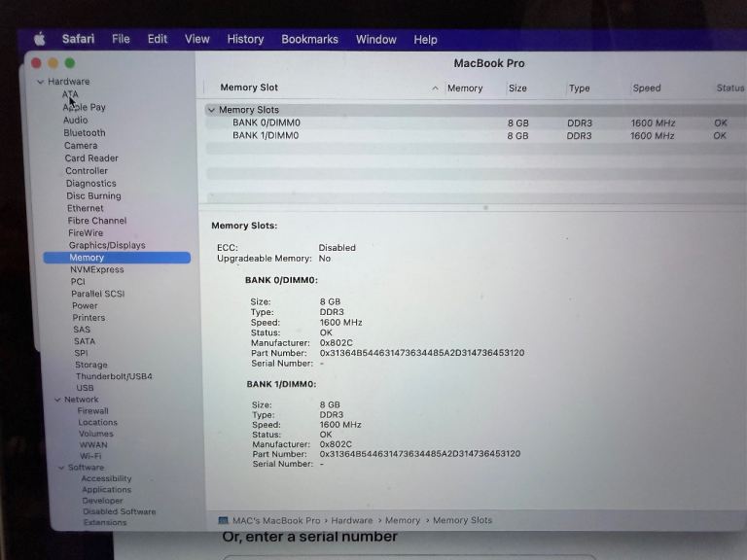This screenshot has width=747, height=560.
Task: Click the computer icon in path bar
Action: [223, 520]
